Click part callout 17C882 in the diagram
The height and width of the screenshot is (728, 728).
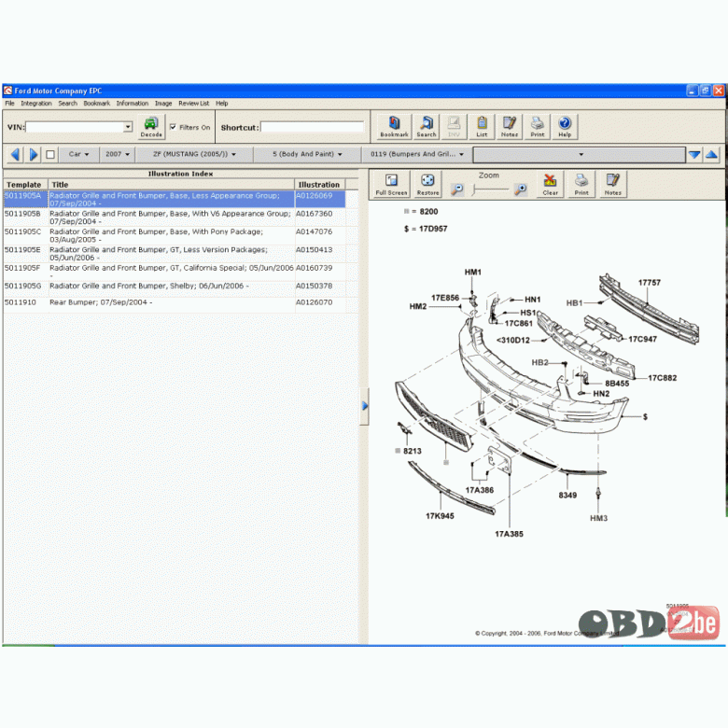(662, 378)
